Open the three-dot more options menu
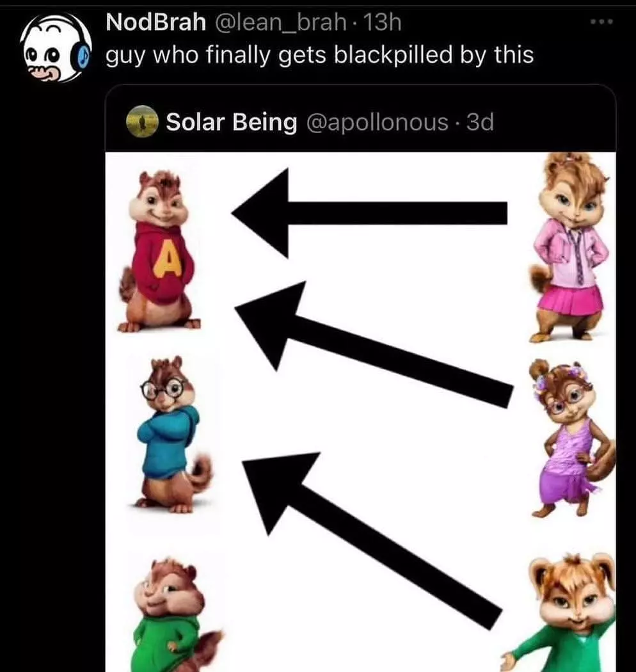The image size is (636, 672). pyautogui.click(x=601, y=21)
